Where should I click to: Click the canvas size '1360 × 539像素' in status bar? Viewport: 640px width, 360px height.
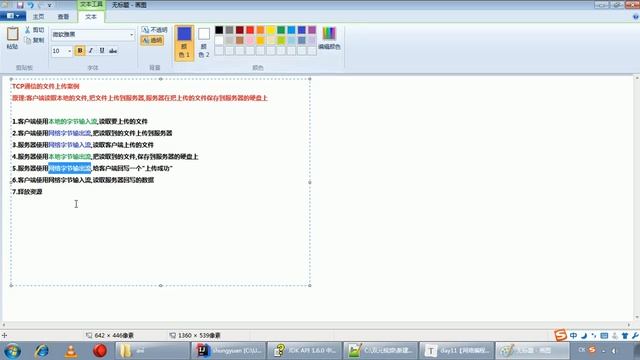tap(199, 335)
